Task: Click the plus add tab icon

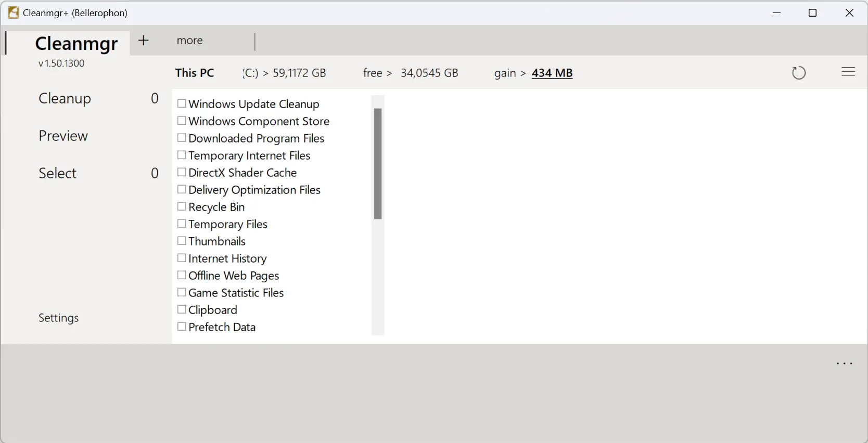Action: point(144,40)
